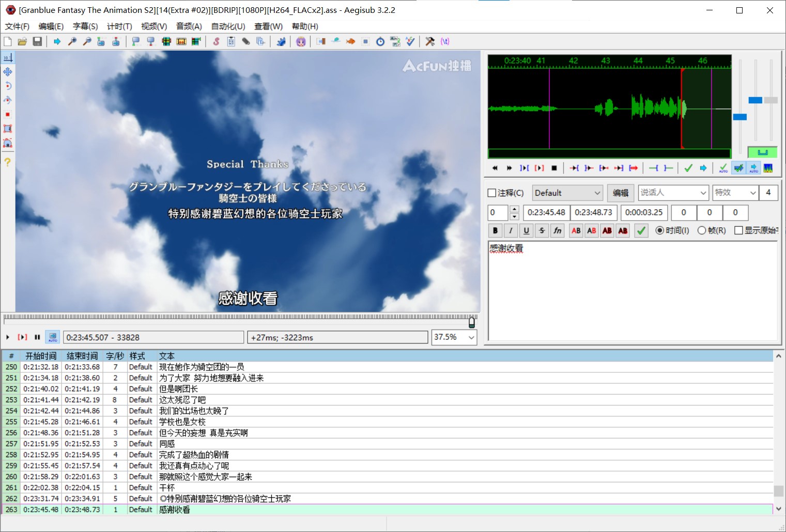
Task: Open Options (hammer and wrench icon)
Action: [430, 41]
